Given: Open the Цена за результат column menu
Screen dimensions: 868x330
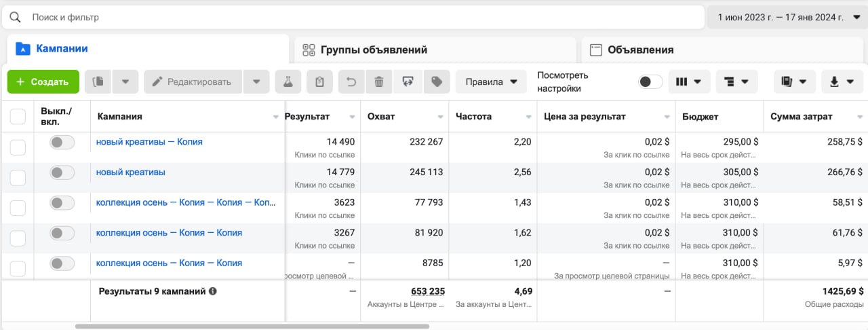Looking at the screenshot, I should click(x=667, y=117).
